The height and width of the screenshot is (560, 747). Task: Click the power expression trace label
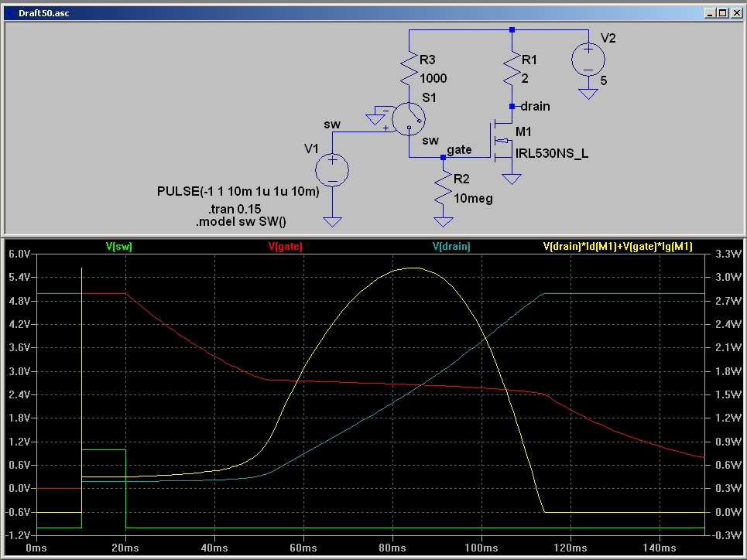click(618, 246)
